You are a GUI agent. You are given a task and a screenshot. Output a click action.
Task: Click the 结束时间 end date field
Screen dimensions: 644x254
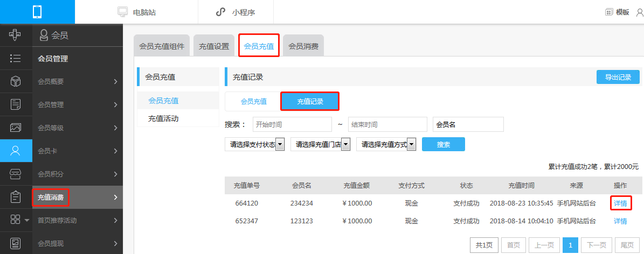[x=387, y=124]
